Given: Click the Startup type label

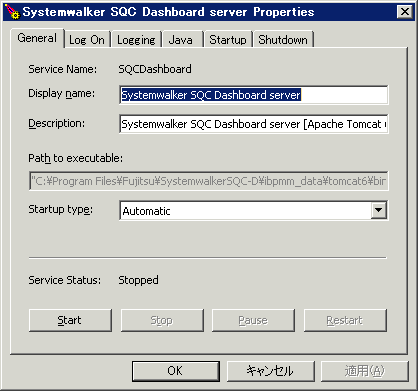Looking at the screenshot, I should pos(60,210).
